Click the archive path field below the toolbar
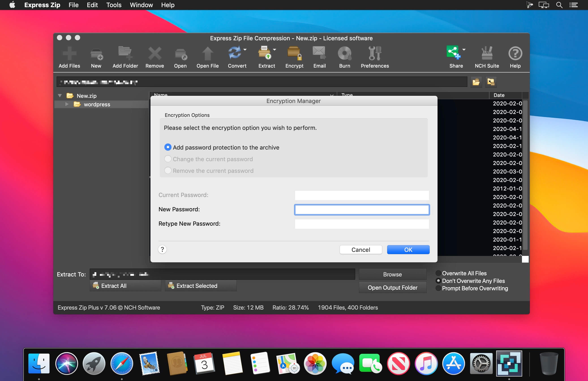Image resolution: width=588 pixels, height=381 pixels. click(262, 82)
